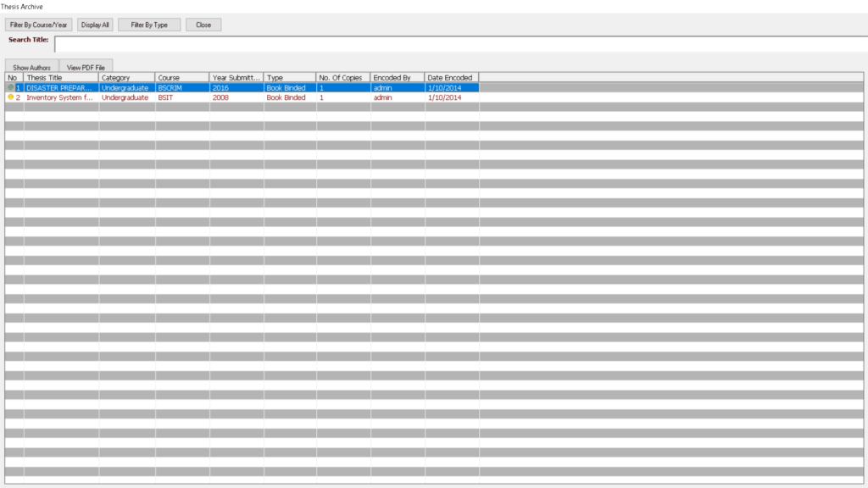Click the green status icon on row 1

tap(11, 87)
